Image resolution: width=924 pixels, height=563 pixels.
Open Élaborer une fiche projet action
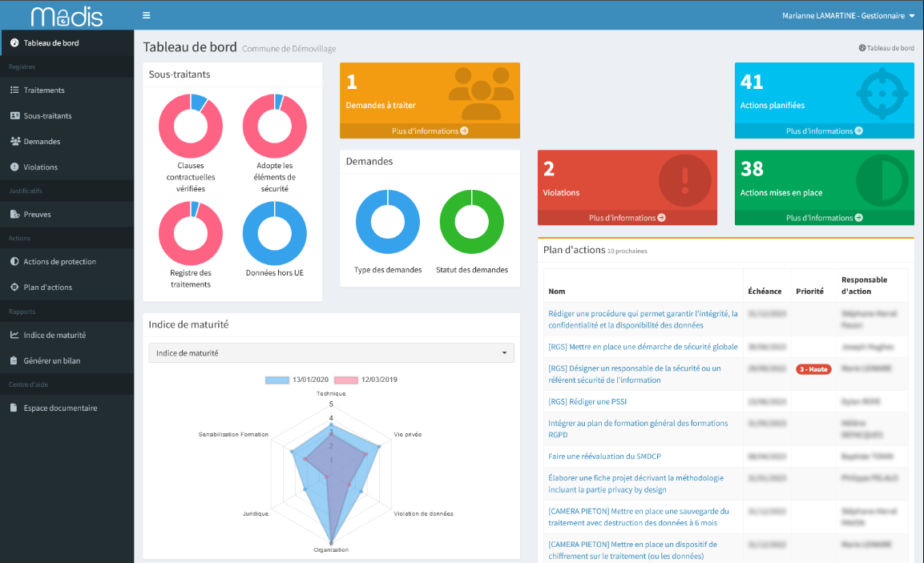636,484
